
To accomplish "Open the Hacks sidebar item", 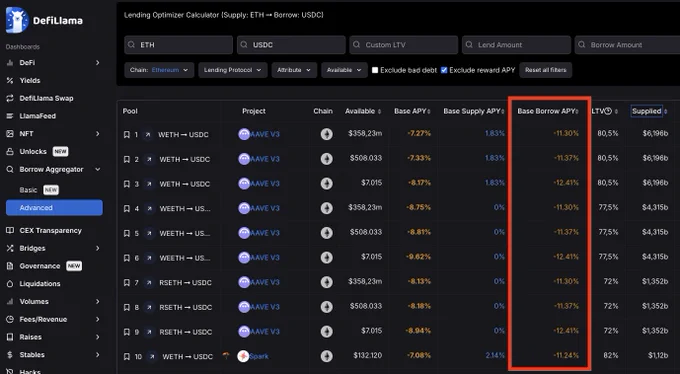I will (x=30, y=371).
